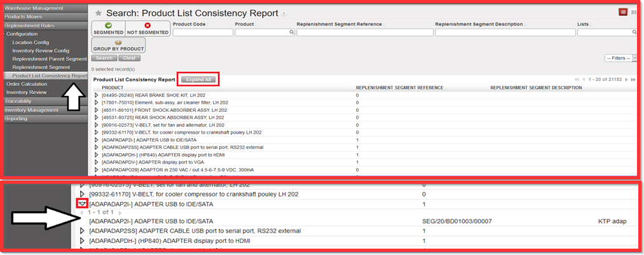The image size is (644, 255).
Task: Expand the ADAPTER CABLE USB to serial row
Action: point(82,231)
